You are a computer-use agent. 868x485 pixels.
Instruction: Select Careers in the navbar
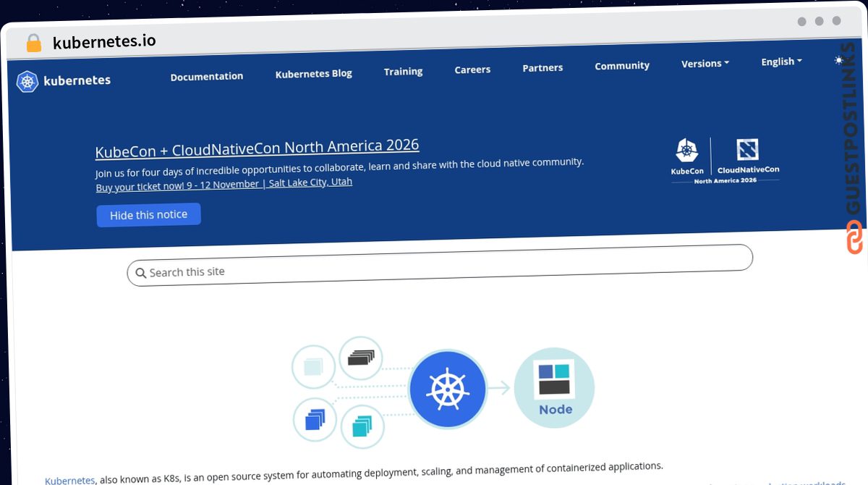pyautogui.click(x=472, y=69)
